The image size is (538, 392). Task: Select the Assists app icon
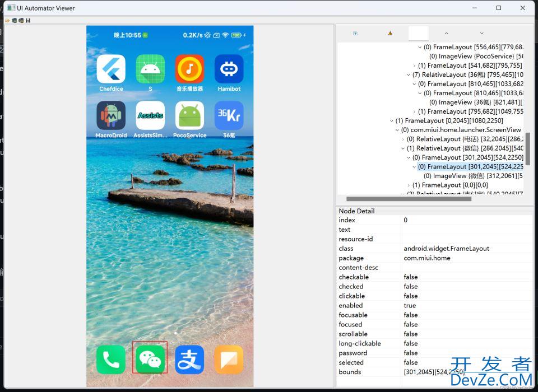pos(150,115)
